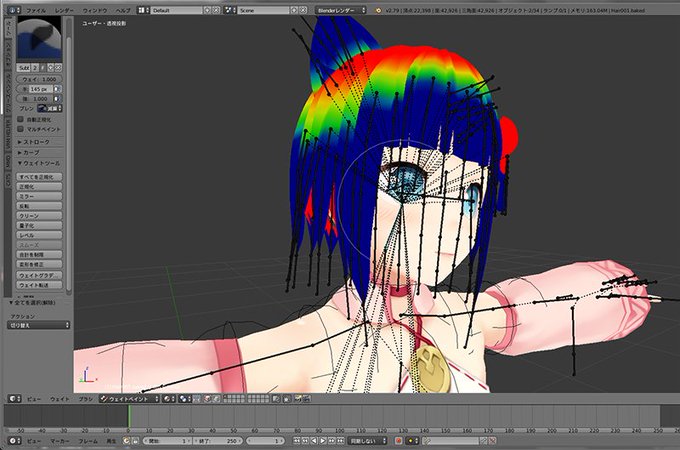Open the 切り替え action dropdown

pyautogui.click(x=39, y=325)
